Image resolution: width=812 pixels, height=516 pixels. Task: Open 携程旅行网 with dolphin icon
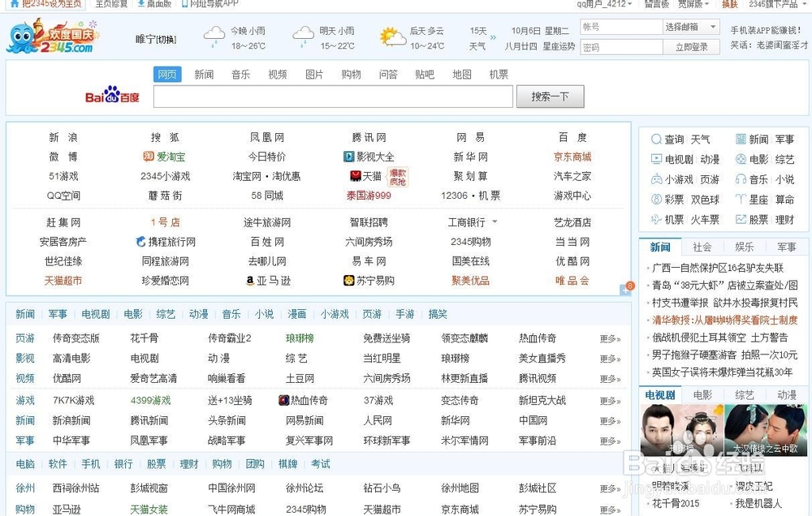pos(165,242)
